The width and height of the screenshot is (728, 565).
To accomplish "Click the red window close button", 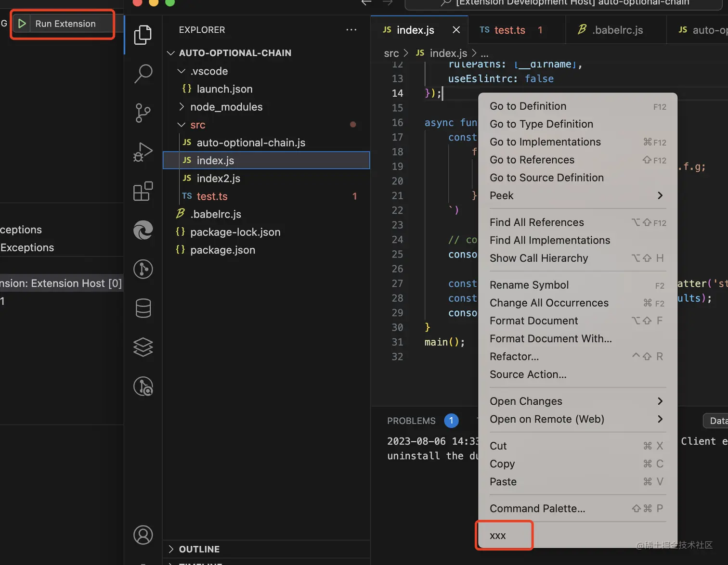I will (x=138, y=2).
